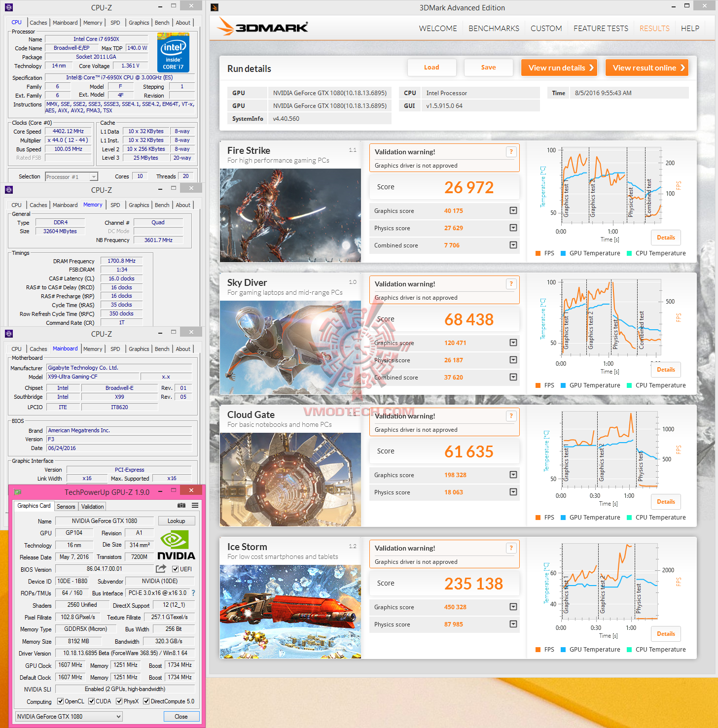Screen dimensions: 718x728
Task: Expand Ice Storm Physics score details
Action: [x=513, y=624]
